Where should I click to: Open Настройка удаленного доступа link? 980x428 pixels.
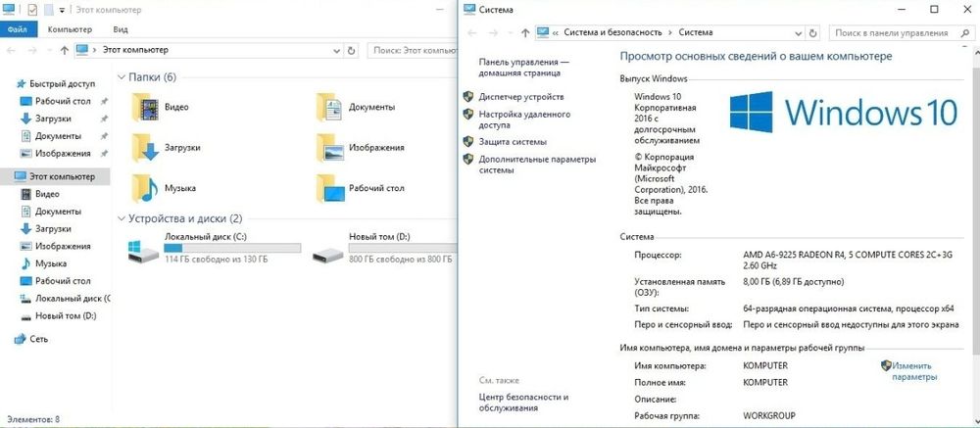524,119
